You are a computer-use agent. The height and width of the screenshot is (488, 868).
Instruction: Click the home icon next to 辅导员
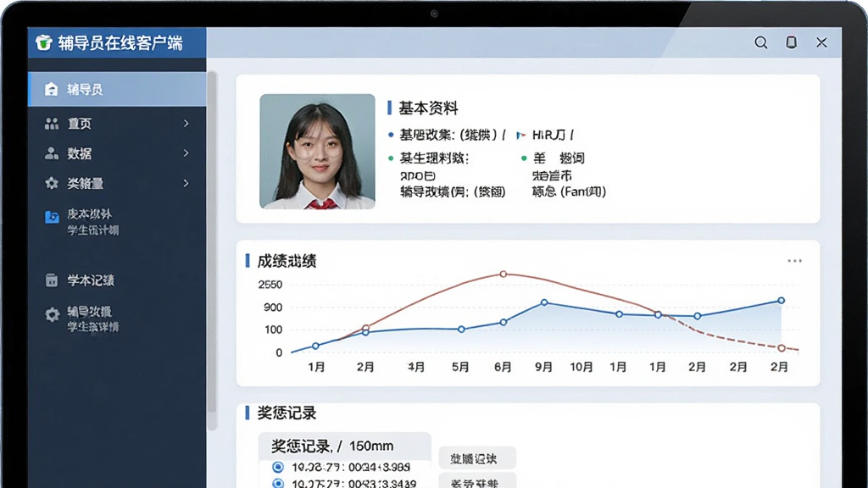point(51,89)
